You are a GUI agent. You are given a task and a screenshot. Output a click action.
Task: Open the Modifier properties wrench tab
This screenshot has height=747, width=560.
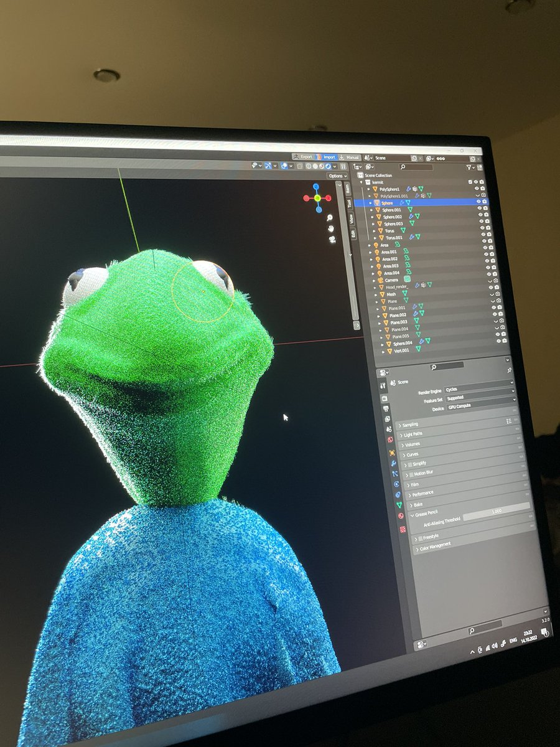click(393, 463)
